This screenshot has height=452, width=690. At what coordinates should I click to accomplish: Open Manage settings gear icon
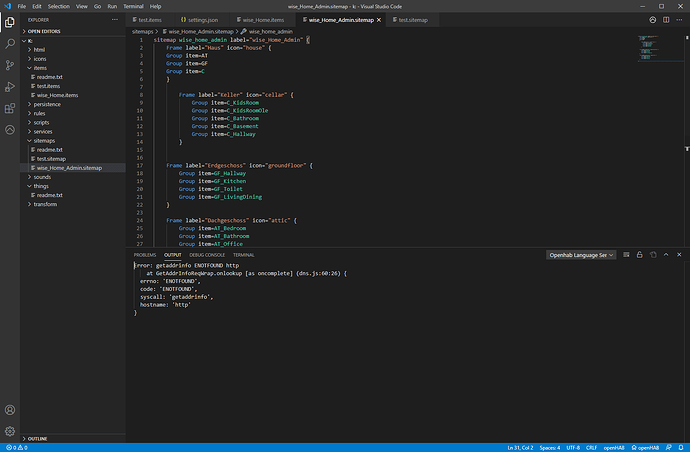pyautogui.click(x=10, y=430)
